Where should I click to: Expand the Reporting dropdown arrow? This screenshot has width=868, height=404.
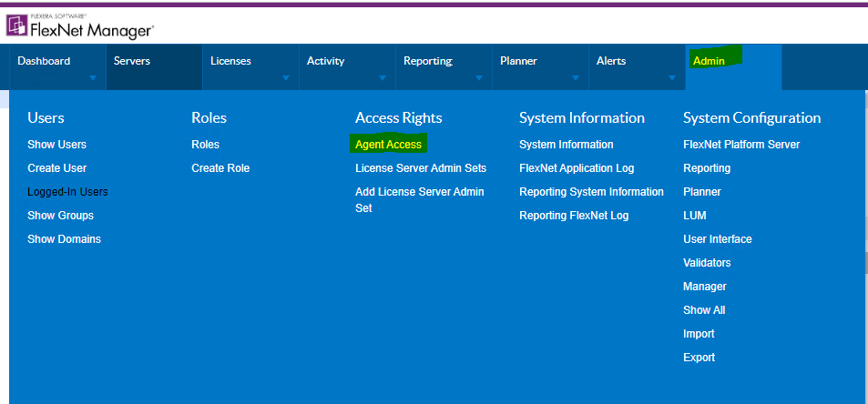pos(479,78)
